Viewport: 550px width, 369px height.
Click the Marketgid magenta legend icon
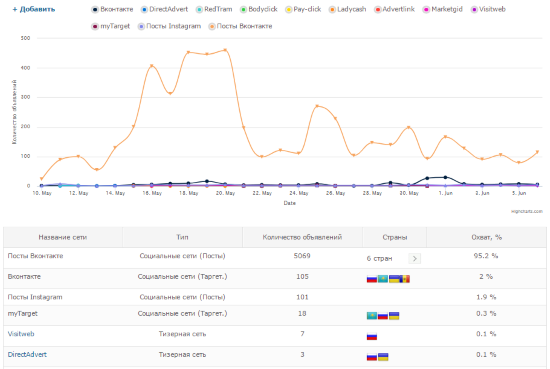pyautogui.click(x=426, y=9)
